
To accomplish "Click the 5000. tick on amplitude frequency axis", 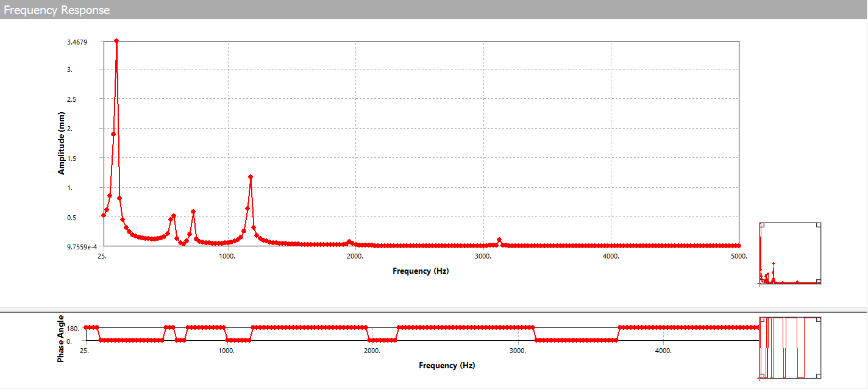I will [739, 256].
